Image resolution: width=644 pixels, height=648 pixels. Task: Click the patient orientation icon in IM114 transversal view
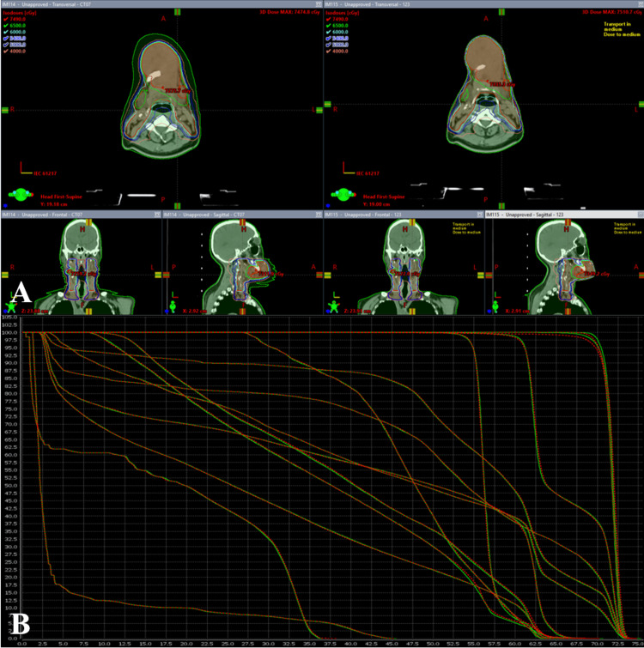point(21,194)
